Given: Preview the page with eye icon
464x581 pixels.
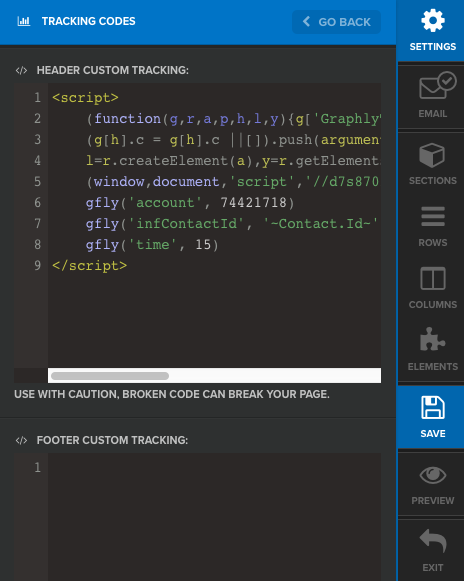Looking at the screenshot, I should coord(432,484).
